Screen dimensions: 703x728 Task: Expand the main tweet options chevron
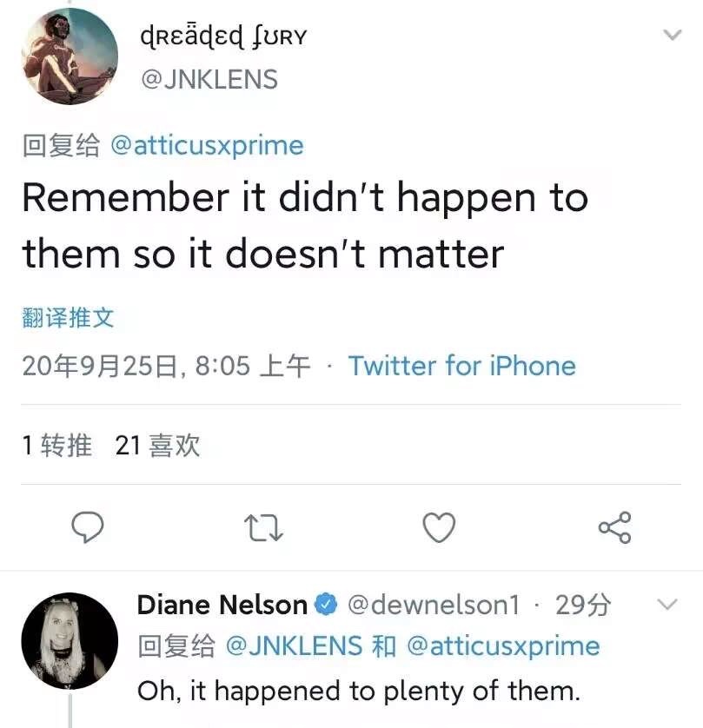coord(672,35)
